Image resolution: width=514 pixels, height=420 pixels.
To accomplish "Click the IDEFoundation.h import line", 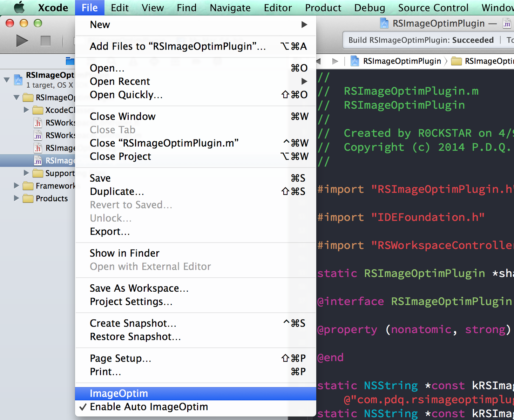I will 401,217.
